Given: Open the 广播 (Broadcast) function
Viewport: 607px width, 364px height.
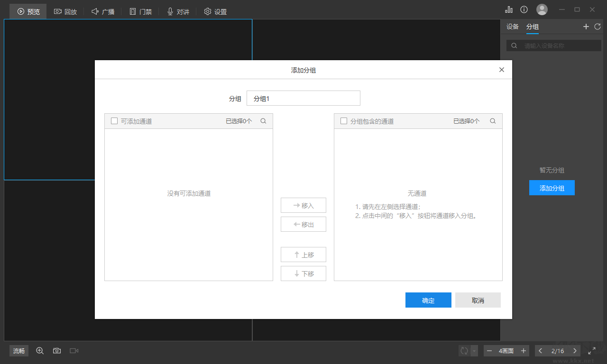Looking at the screenshot, I should [103, 11].
